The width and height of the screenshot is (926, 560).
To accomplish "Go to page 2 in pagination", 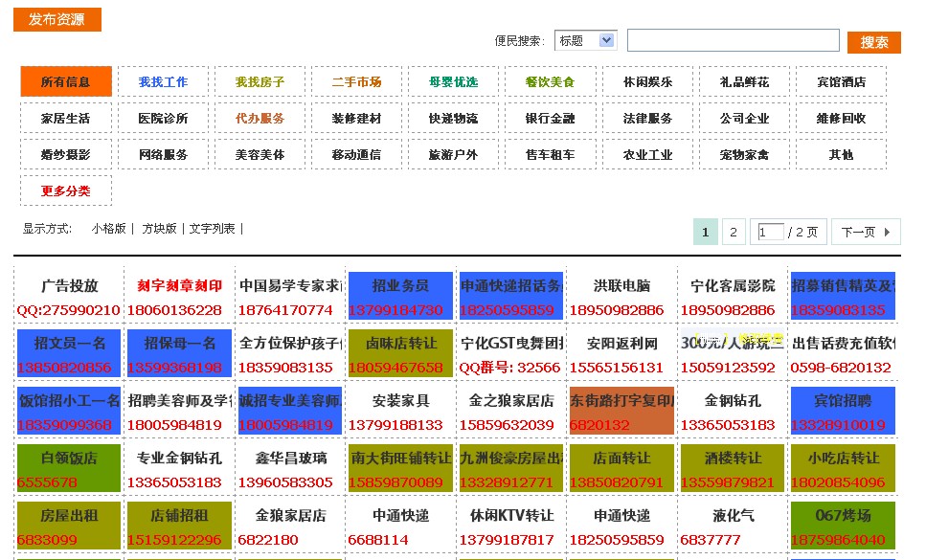I will [x=734, y=232].
